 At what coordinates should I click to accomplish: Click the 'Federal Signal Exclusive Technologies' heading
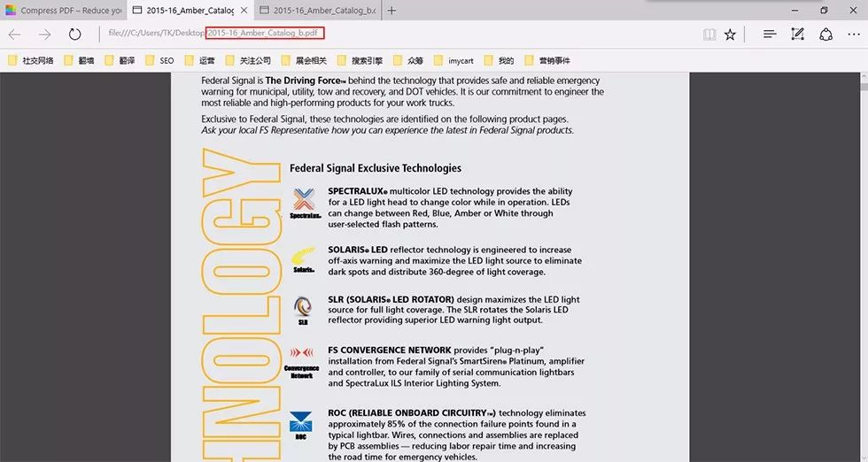tap(376, 168)
